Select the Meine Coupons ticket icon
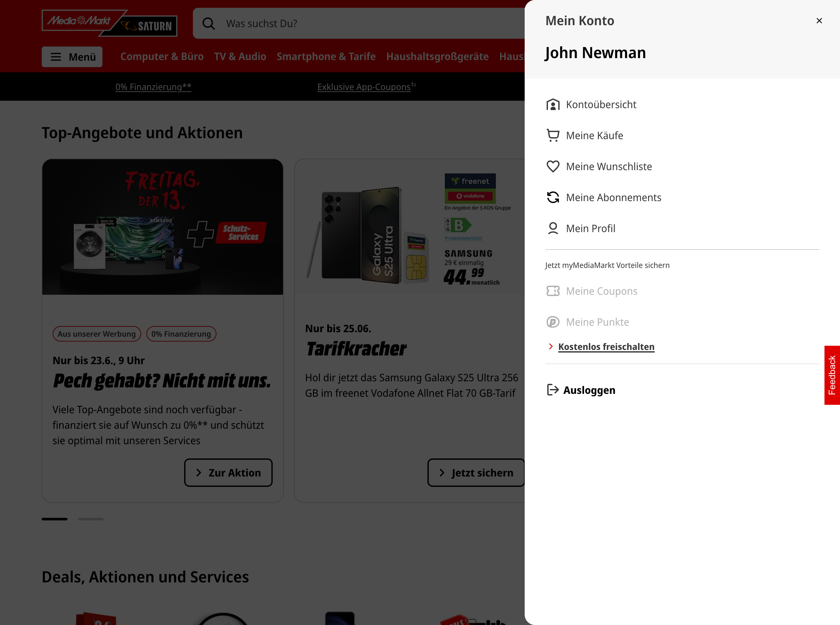Image resolution: width=840 pixels, height=625 pixels. [x=553, y=291]
